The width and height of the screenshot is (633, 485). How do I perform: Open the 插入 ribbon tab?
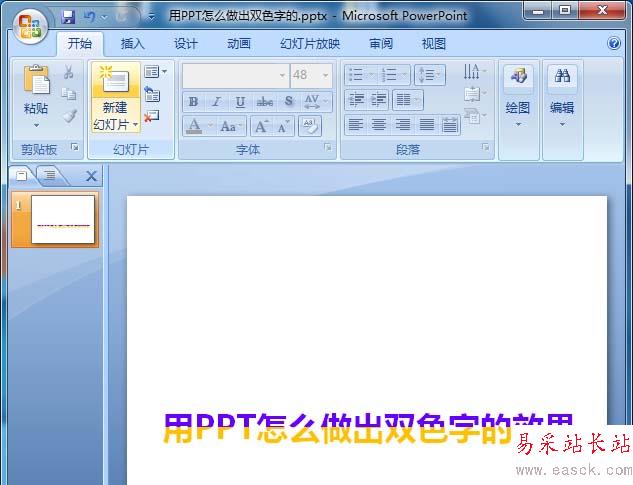tap(132, 43)
